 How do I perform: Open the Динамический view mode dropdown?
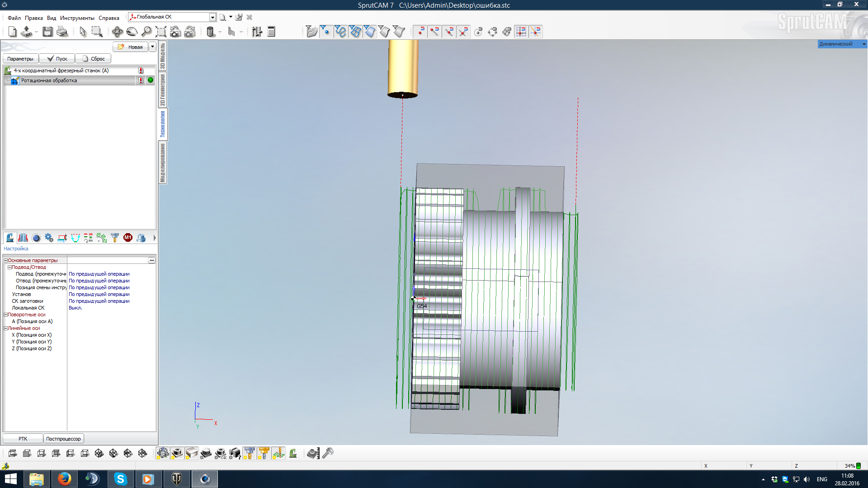(x=864, y=44)
